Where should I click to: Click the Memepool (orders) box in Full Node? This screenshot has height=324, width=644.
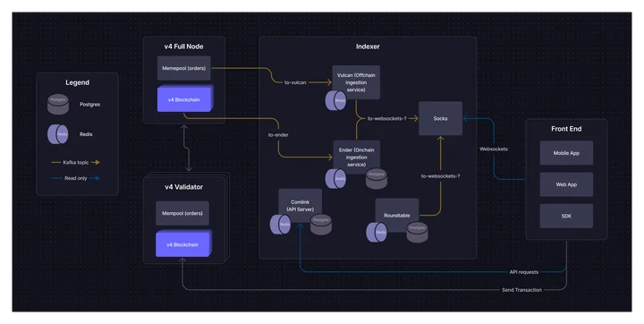[x=184, y=68]
